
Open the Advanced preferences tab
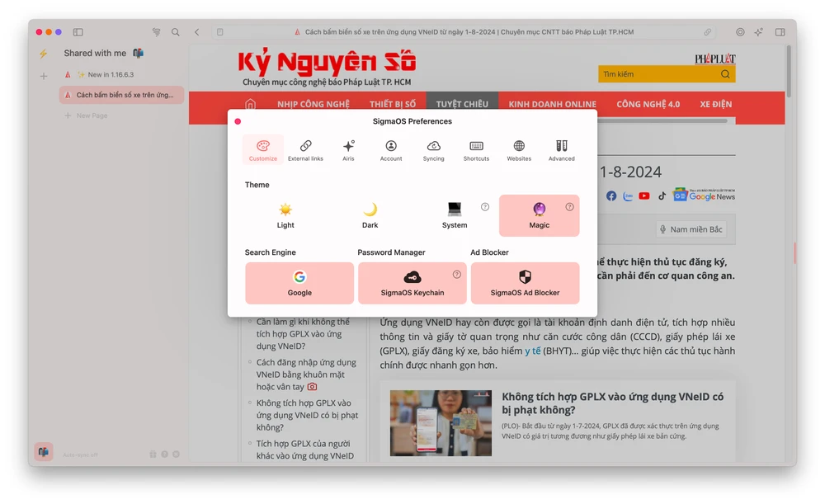561,150
